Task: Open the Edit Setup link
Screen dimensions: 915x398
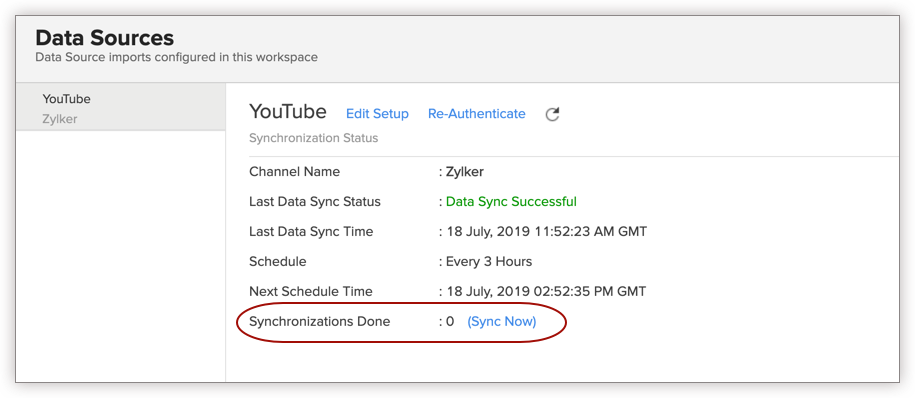Action: (377, 114)
